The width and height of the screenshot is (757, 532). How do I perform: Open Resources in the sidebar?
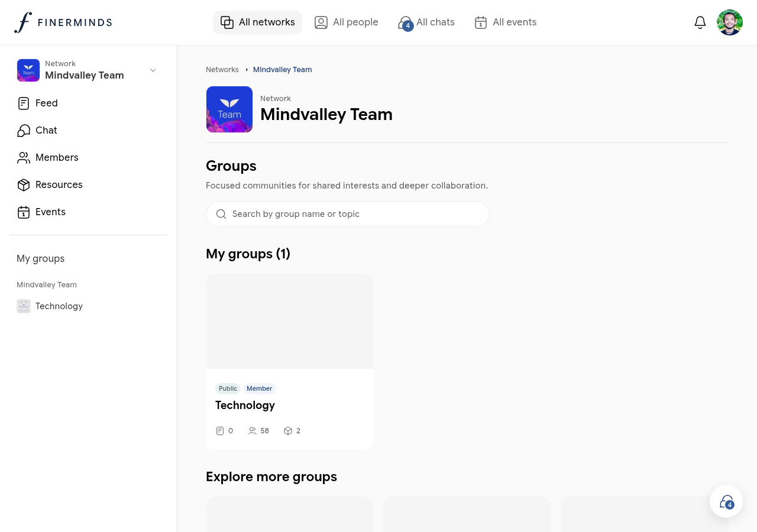coord(88,185)
